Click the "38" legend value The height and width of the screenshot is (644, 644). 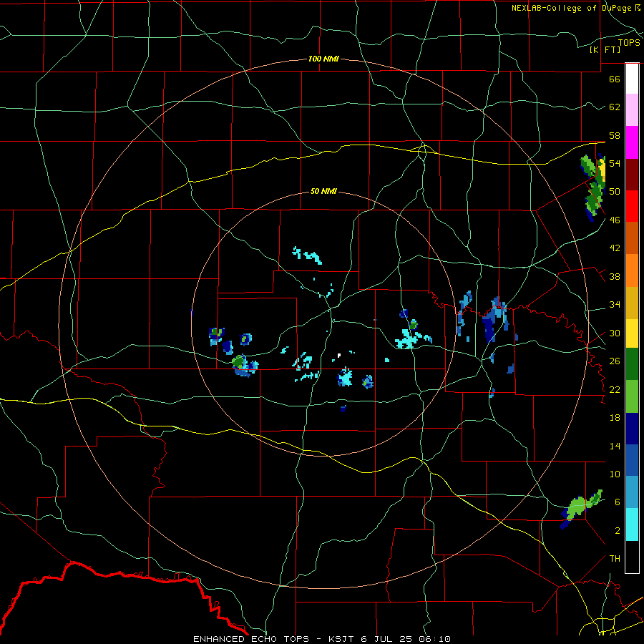(615, 277)
